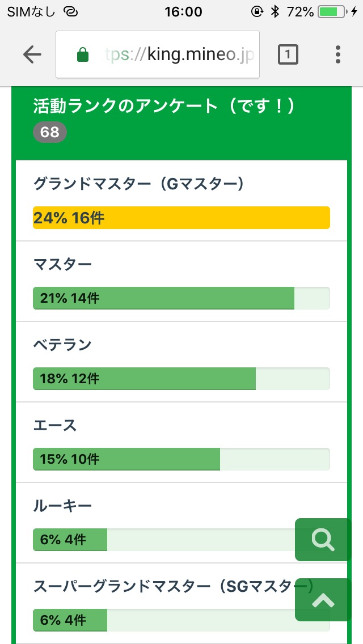The image size is (363, 644).
Task: Tap the browser back arrow
Action: click(32, 54)
